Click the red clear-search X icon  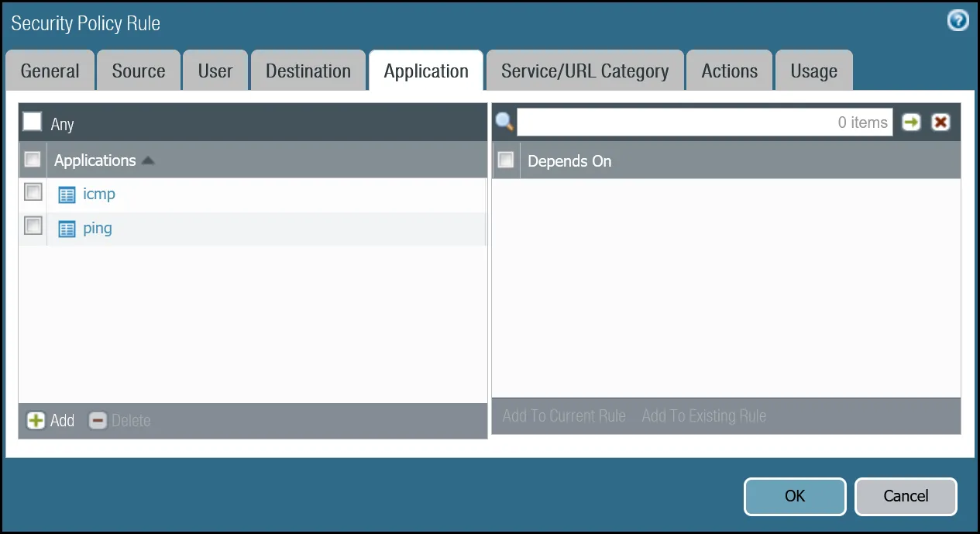point(940,122)
